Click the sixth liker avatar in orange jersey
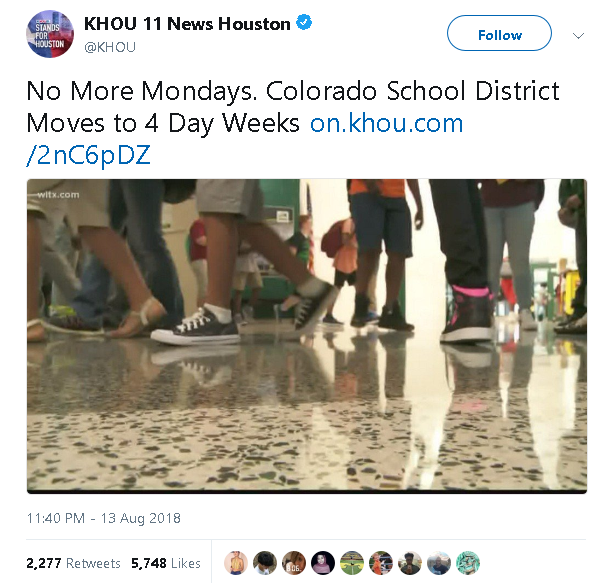611x583 pixels. click(x=381, y=563)
